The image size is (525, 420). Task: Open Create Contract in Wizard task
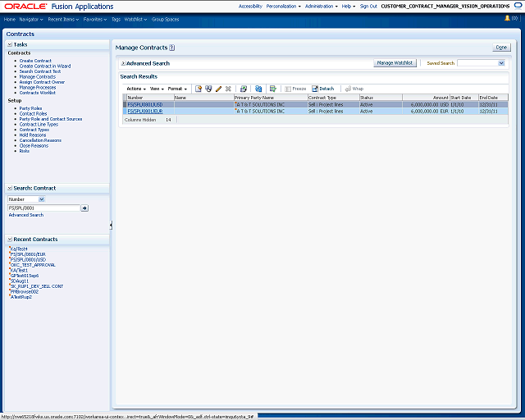coord(45,66)
